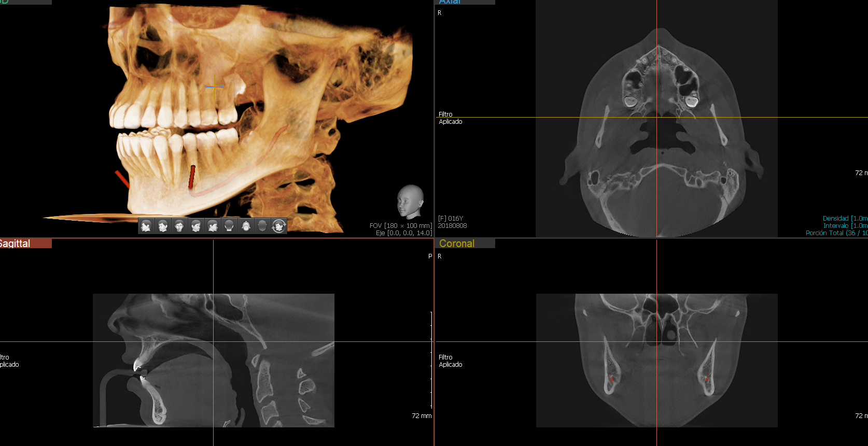Click the vertical ruler scale in Sagittal view

[x=431, y=360]
